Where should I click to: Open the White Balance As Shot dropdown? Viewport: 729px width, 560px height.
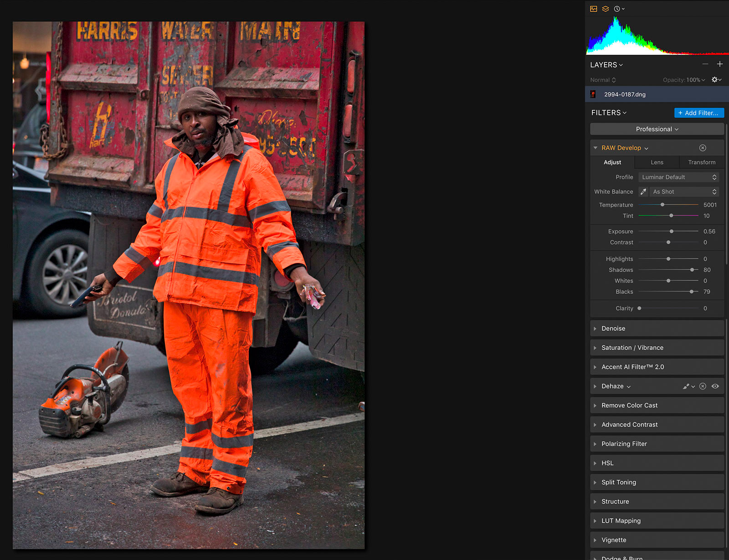tap(684, 192)
